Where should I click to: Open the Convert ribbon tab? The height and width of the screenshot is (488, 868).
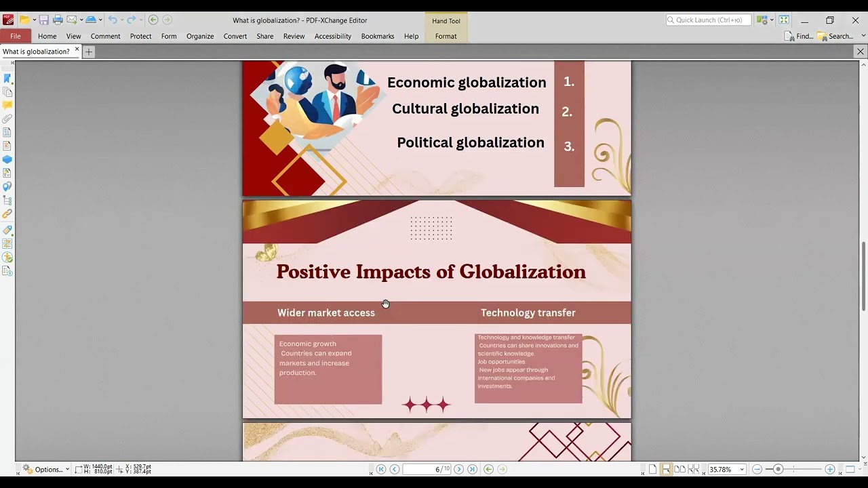[235, 36]
